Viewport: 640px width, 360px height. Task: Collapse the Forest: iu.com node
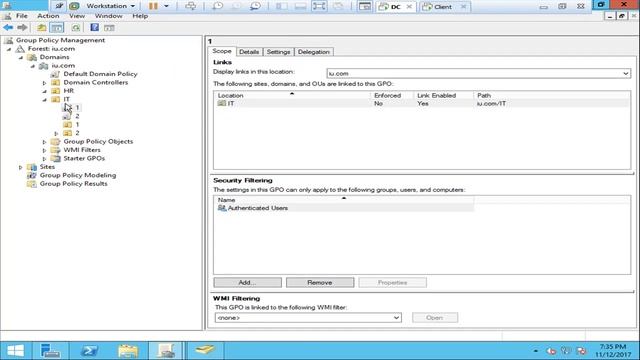[9, 49]
